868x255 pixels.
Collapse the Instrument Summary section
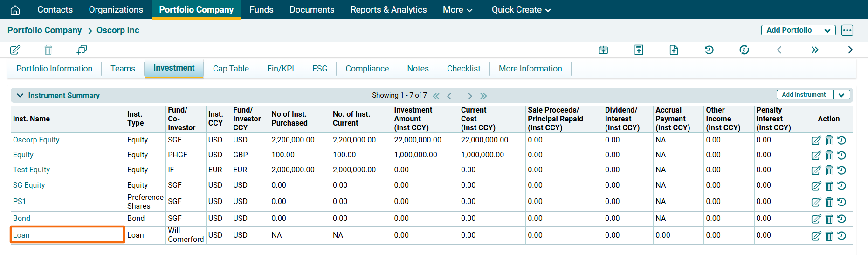coord(20,95)
